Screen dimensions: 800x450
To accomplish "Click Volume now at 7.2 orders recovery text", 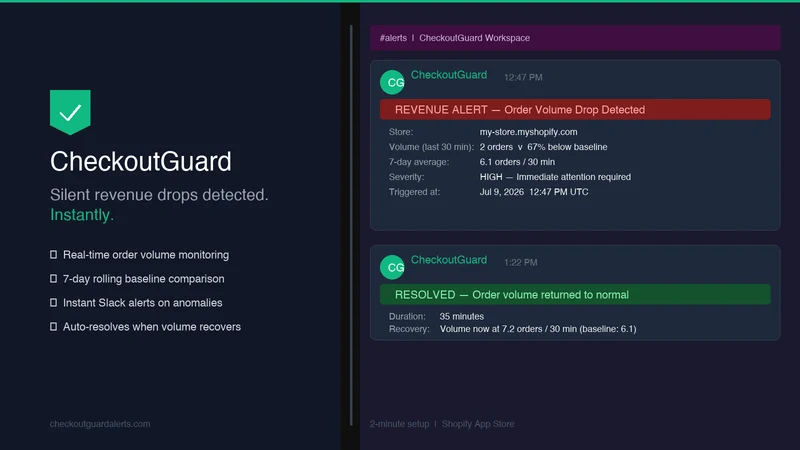I will tap(538, 329).
